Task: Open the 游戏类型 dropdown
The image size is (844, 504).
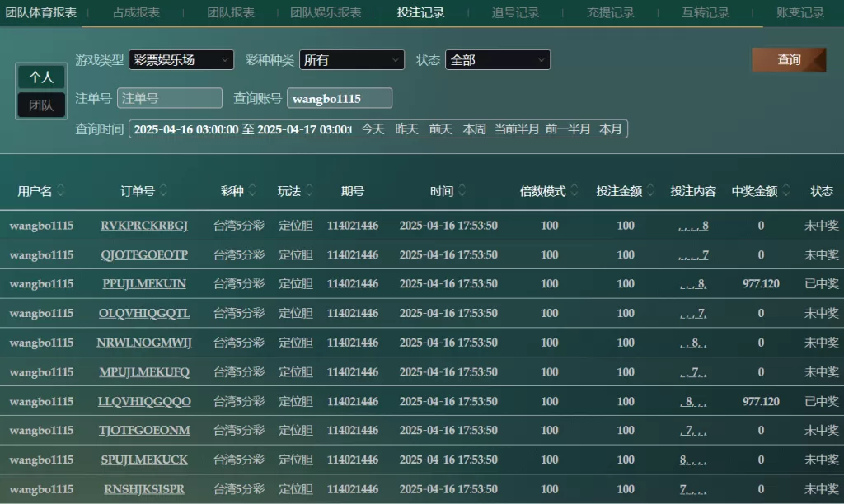Action: 181,60
